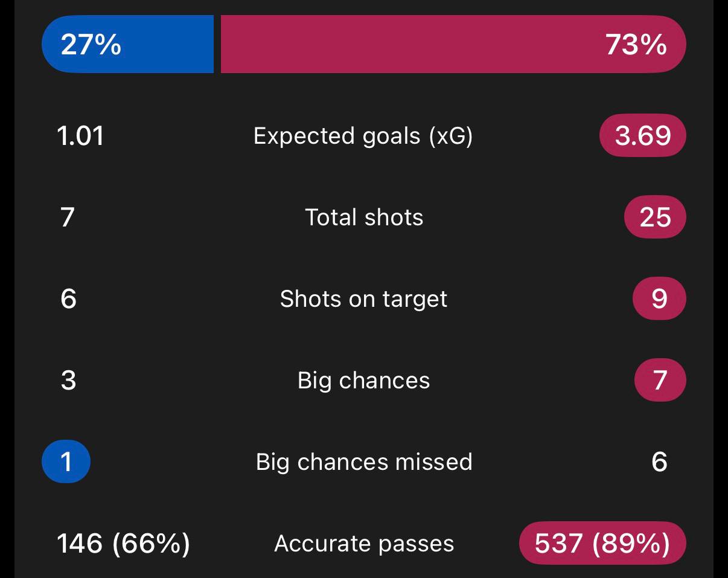Tap the highlighted 25 total shots badge
The image size is (728, 578).
655,217
